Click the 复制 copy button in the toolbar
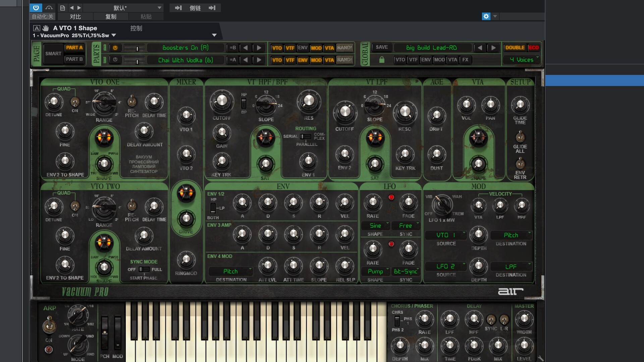This screenshot has height=362, width=644. point(111,16)
